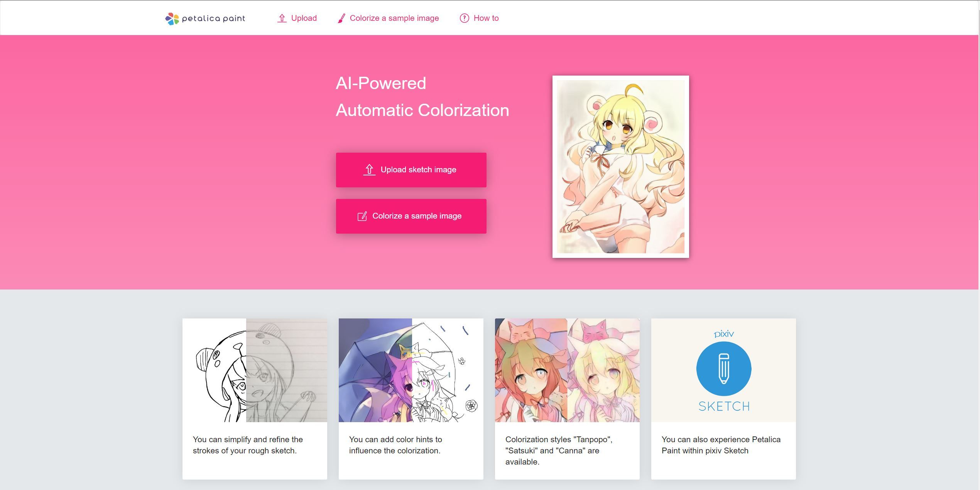Viewport: 980px width, 490px height.
Task: Click the petalica paint flower logo icon
Action: (172, 19)
